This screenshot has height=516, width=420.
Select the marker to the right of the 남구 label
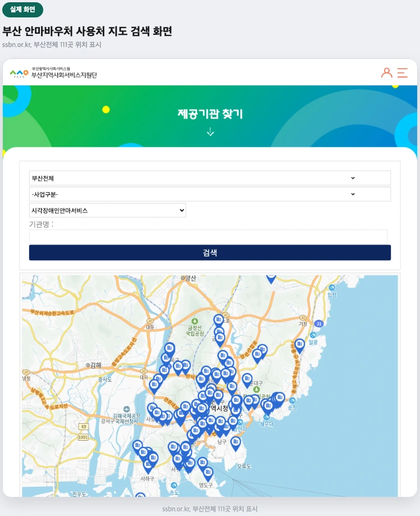point(236,443)
